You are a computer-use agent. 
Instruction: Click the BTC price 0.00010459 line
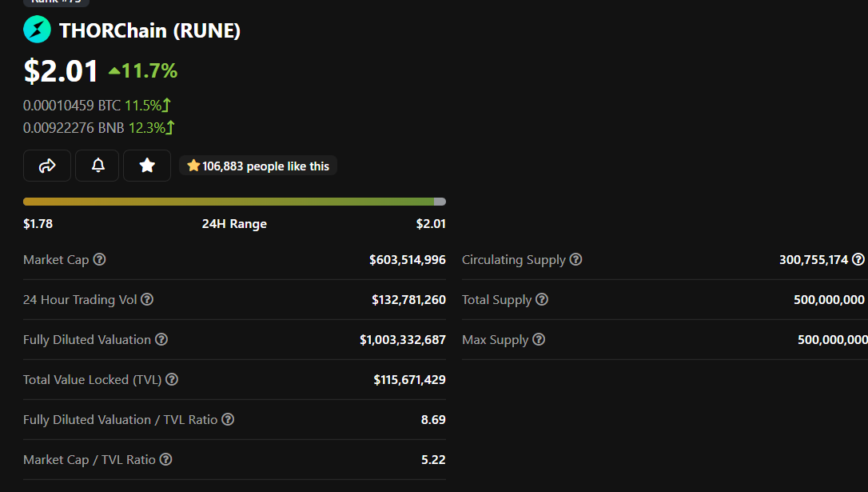click(98, 106)
